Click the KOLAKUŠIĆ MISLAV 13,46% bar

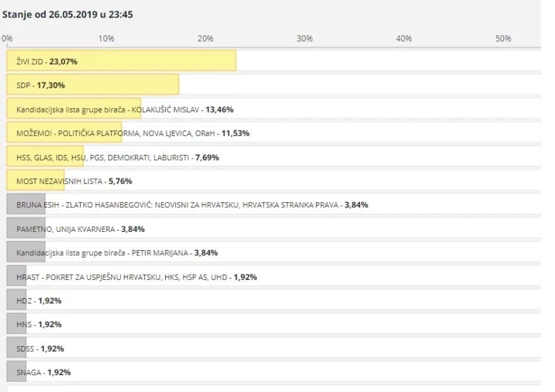coord(74,109)
